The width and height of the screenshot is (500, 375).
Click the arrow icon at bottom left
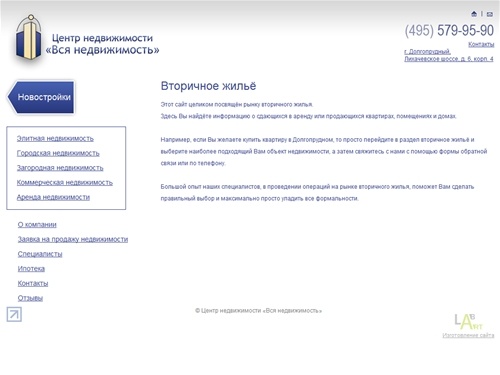pos(14,314)
